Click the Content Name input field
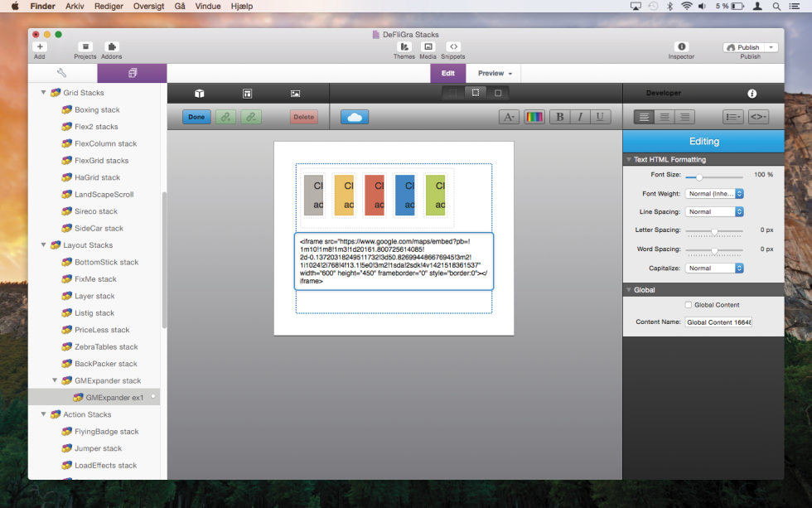Viewport: 812px width, 508px height. (718, 322)
